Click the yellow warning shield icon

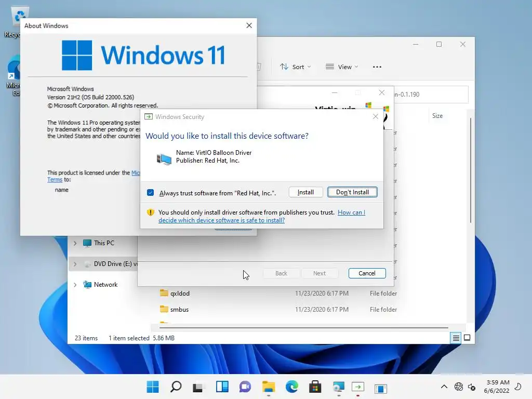pyautogui.click(x=150, y=212)
